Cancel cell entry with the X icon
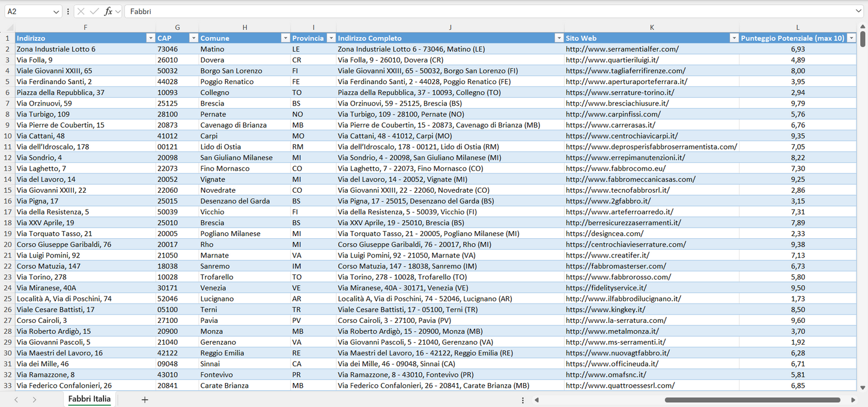This screenshot has height=407, width=868. click(x=80, y=11)
